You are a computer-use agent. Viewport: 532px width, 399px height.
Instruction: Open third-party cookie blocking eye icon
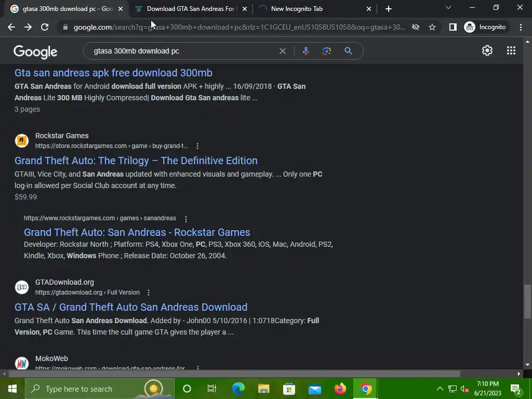click(x=415, y=27)
